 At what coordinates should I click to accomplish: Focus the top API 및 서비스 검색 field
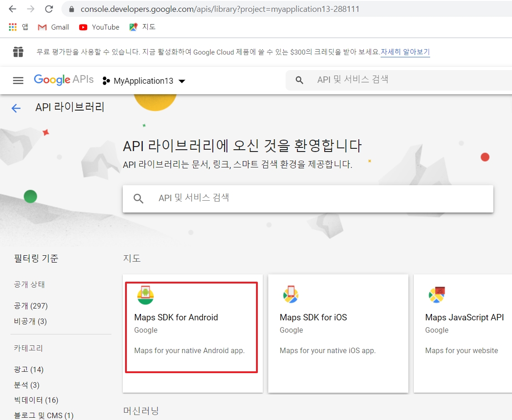coord(398,80)
